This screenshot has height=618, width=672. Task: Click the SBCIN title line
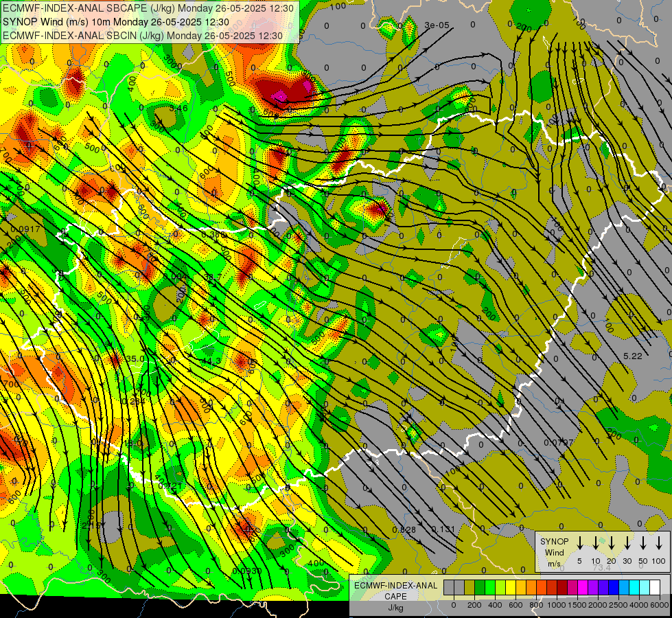pos(143,36)
